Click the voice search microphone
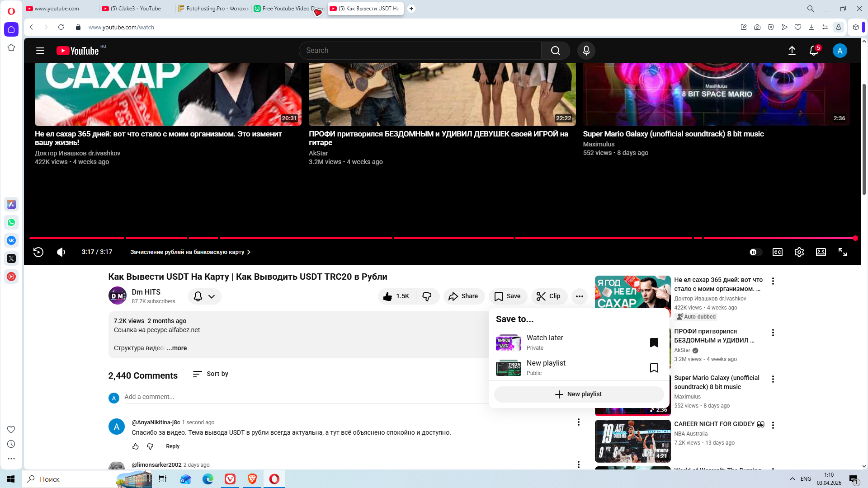868x488 pixels. tap(586, 51)
